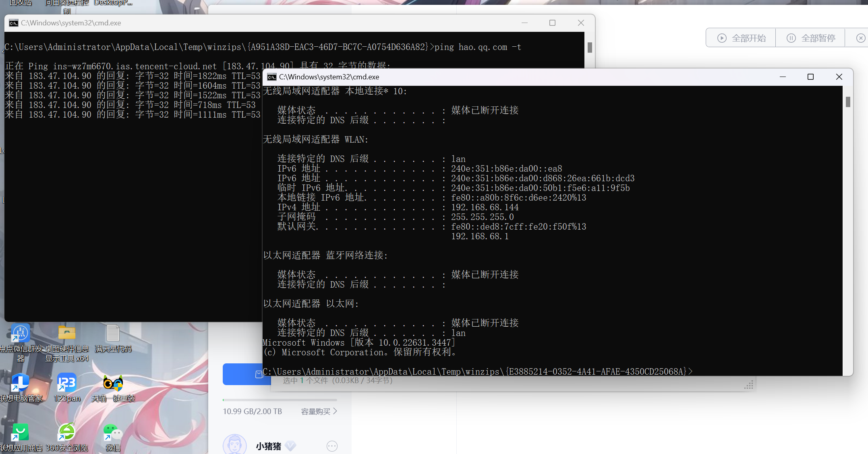Click the gateway address 192.168.68.1 line
The width and height of the screenshot is (868, 454).
coord(480,236)
